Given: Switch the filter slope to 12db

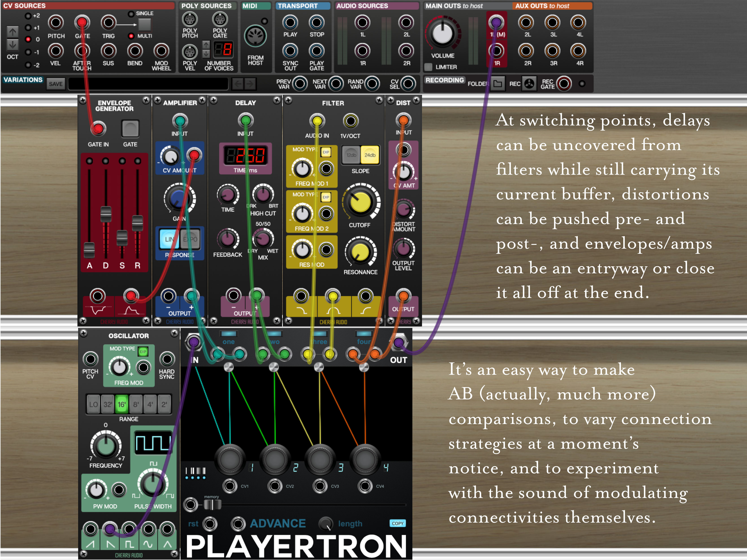Looking at the screenshot, I should click(x=351, y=155).
